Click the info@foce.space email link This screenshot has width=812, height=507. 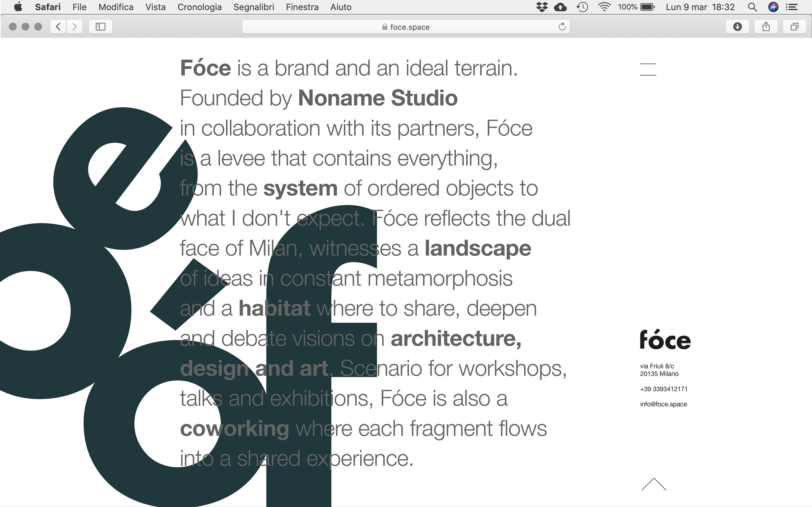click(663, 404)
